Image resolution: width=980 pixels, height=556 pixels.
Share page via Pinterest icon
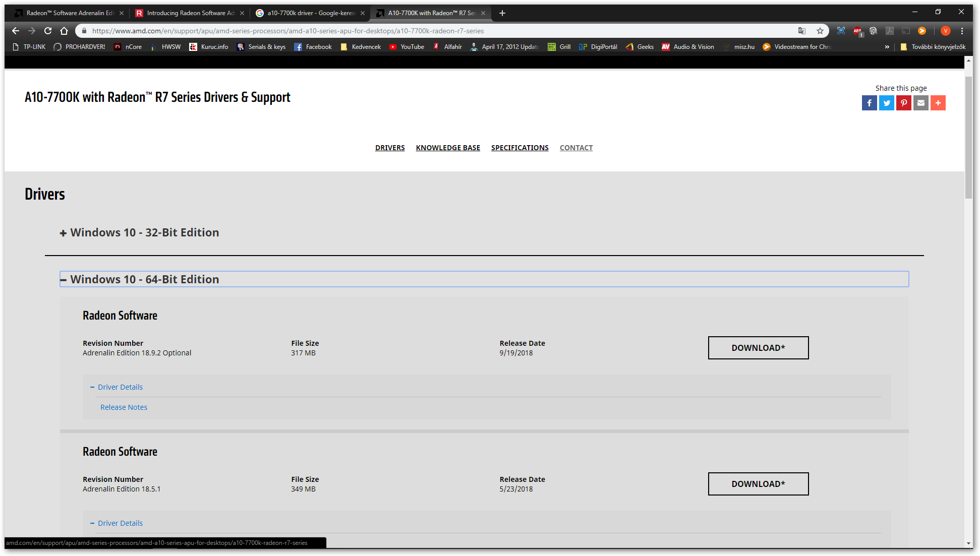click(903, 103)
